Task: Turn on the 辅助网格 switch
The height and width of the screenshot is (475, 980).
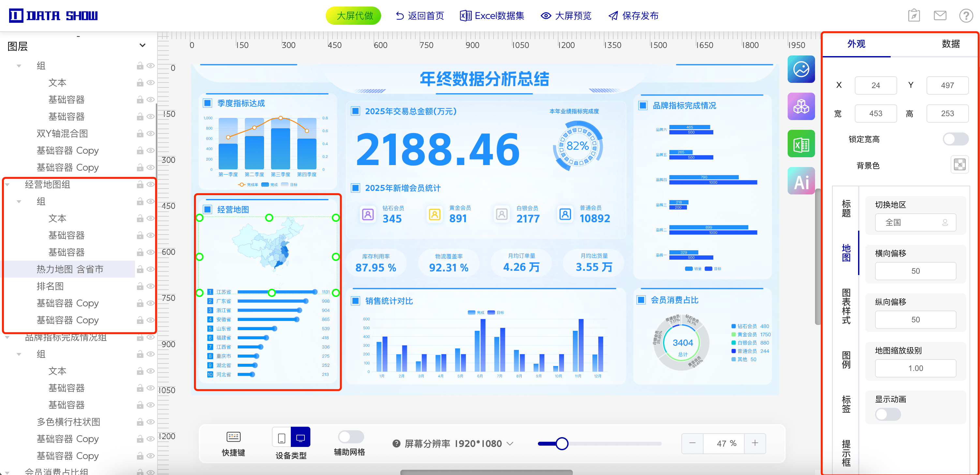Action: click(350, 437)
